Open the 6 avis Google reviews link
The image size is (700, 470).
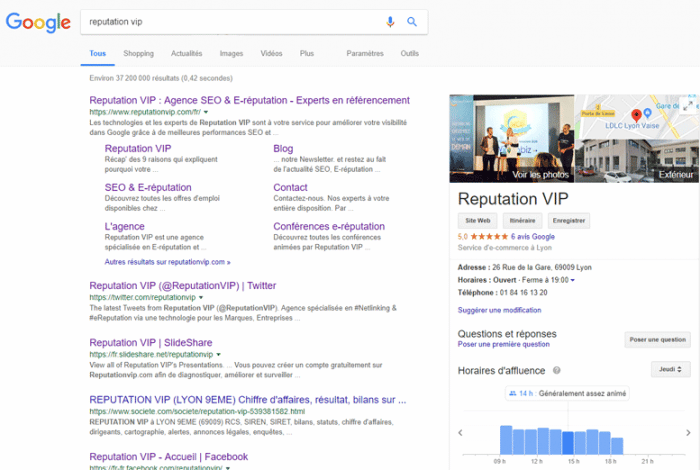click(533, 237)
